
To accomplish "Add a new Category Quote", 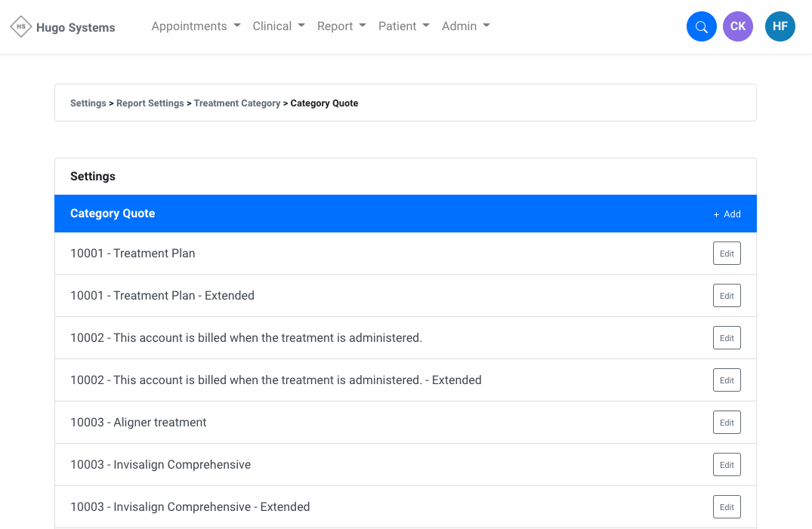I will [x=727, y=214].
